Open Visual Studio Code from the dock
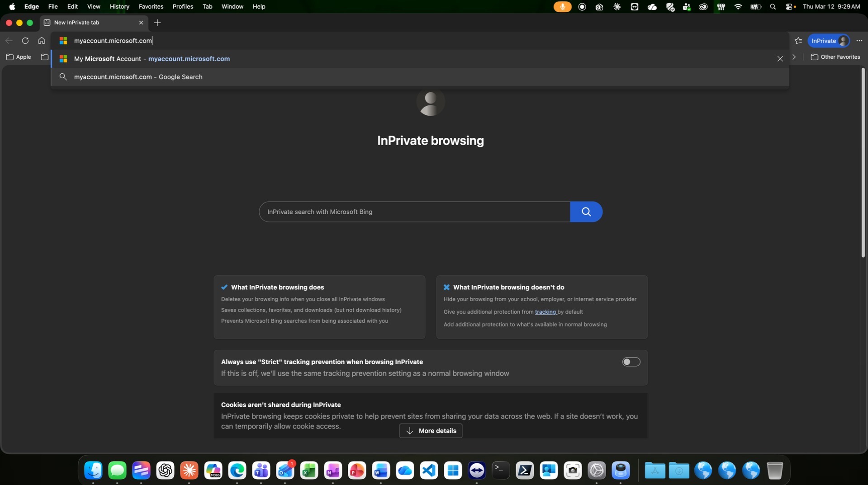Viewport: 868px width, 485px height. (429, 471)
